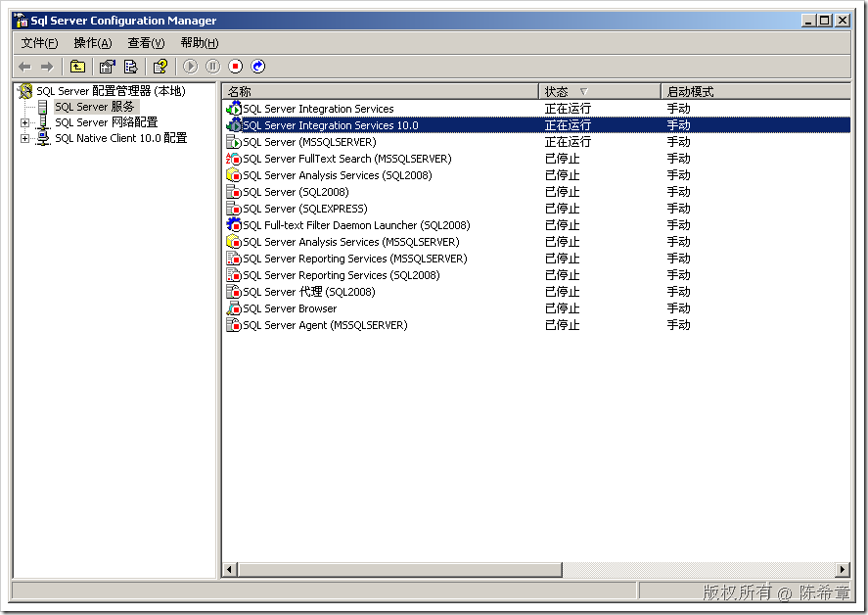The width and height of the screenshot is (868, 615).
Task: Click the SQL Server (SQL2008) service icon
Action: 234,192
